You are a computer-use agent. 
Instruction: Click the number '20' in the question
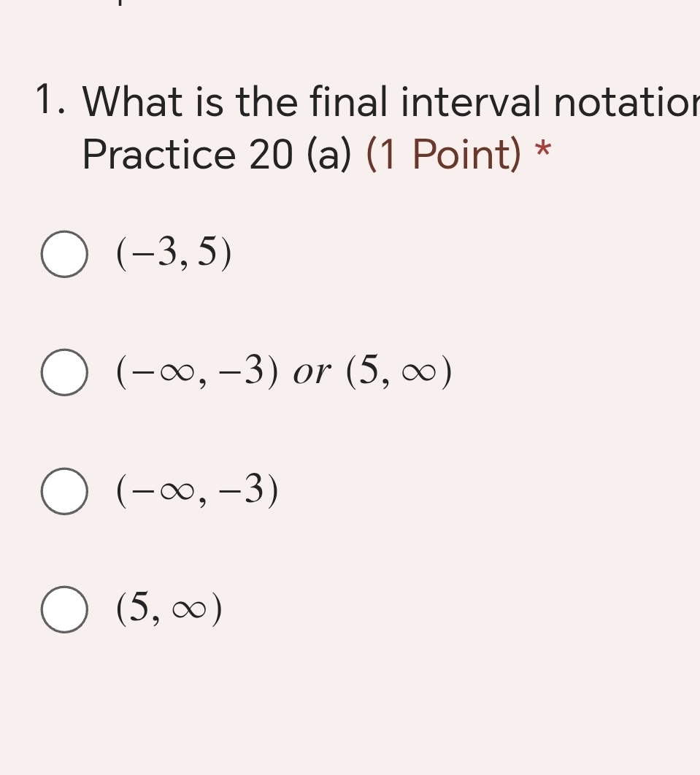point(271,155)
